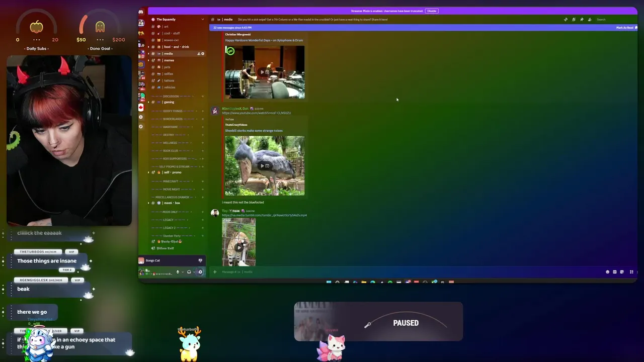The image size is (644, 362).
Task: Open the gaming channel
Action: tap(177, 102)
